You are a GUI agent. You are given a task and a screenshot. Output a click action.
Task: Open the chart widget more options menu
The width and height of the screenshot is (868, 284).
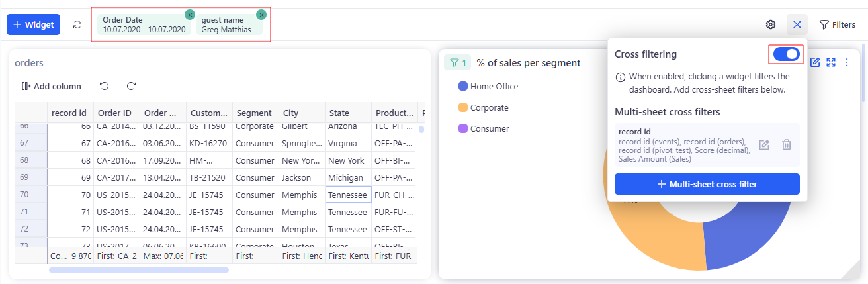(847, 62)
